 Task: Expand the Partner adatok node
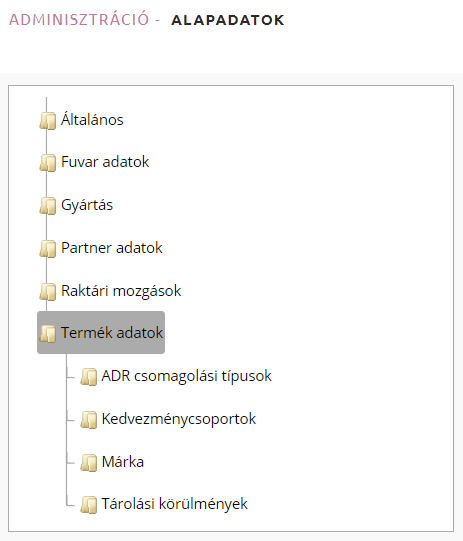pos(111,248)
